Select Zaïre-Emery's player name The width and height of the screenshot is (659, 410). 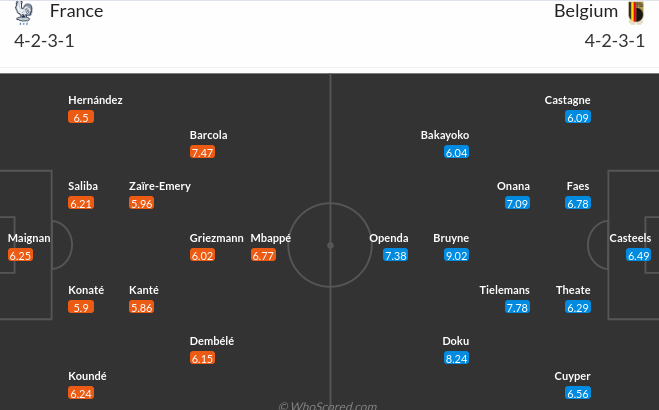coord(160,186)
